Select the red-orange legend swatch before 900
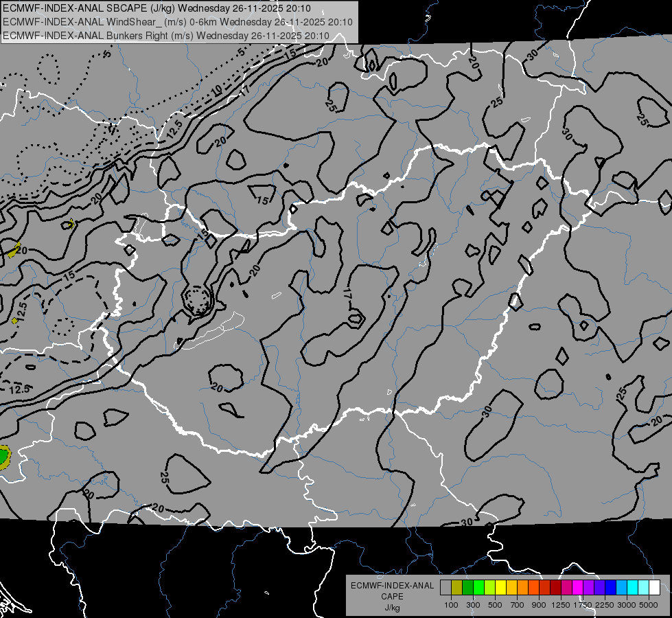The width and height of the screenshot is (672, 618). point(533,588)
